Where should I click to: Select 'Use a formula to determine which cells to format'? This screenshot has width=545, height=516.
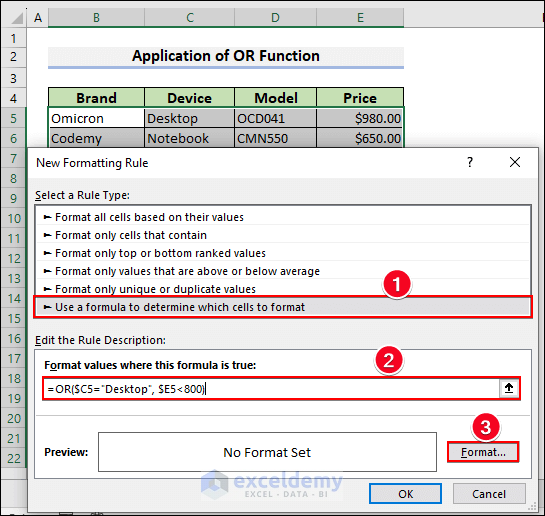pyautogui.click(x=283, y=307)
